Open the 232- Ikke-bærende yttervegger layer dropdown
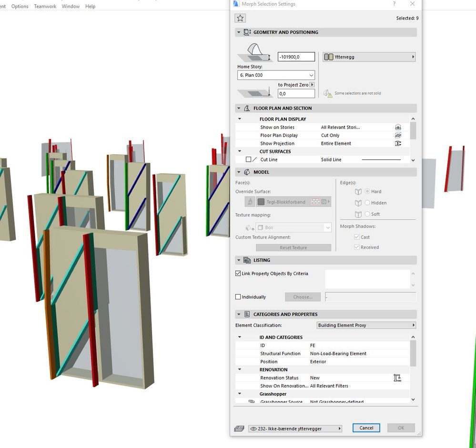 295,428
